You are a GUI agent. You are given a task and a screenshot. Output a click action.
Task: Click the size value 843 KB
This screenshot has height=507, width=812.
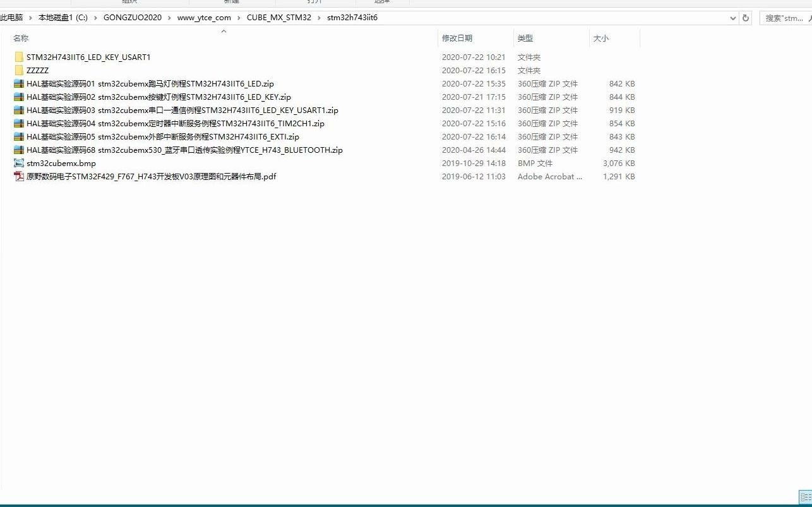coord(622,137)
